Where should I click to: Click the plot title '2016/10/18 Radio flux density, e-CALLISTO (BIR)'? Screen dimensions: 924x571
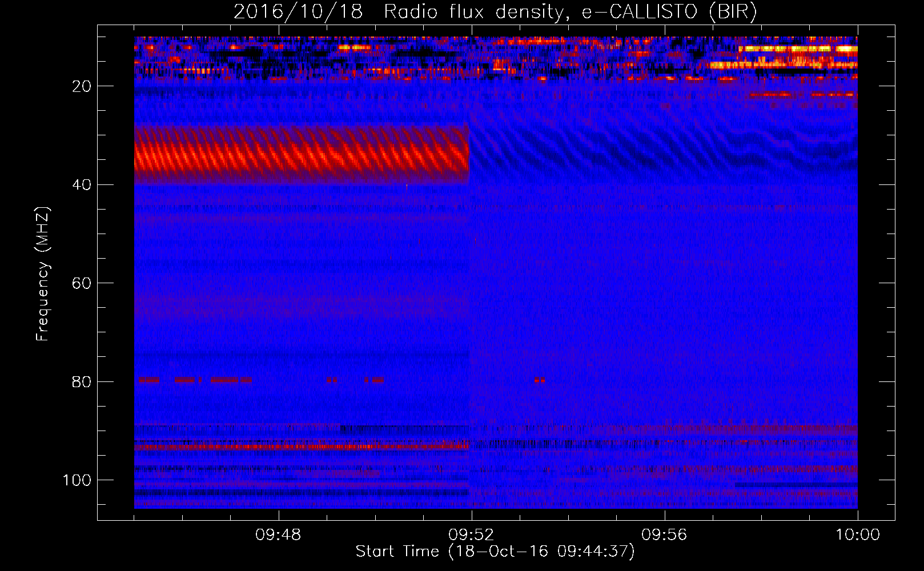495,11
